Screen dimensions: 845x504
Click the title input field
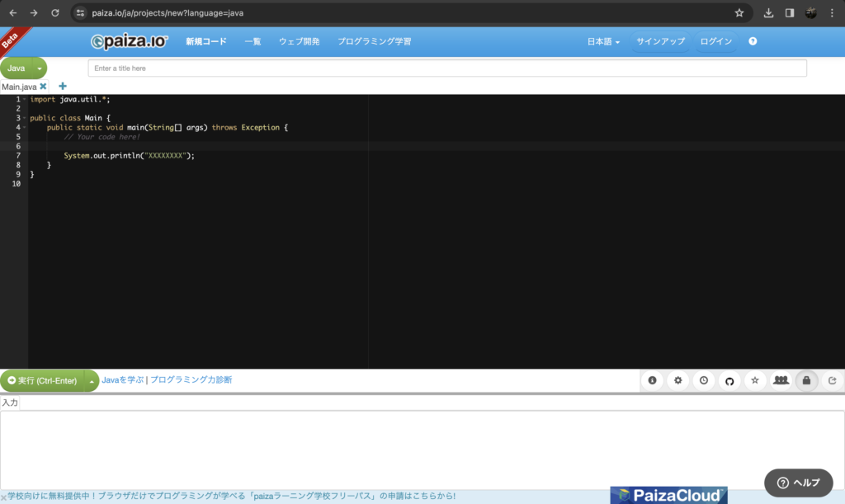click(447, 68)
